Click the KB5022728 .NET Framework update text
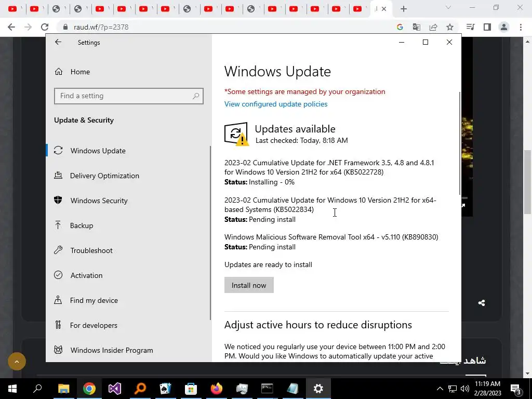532x399 pixels. point(329,167)
